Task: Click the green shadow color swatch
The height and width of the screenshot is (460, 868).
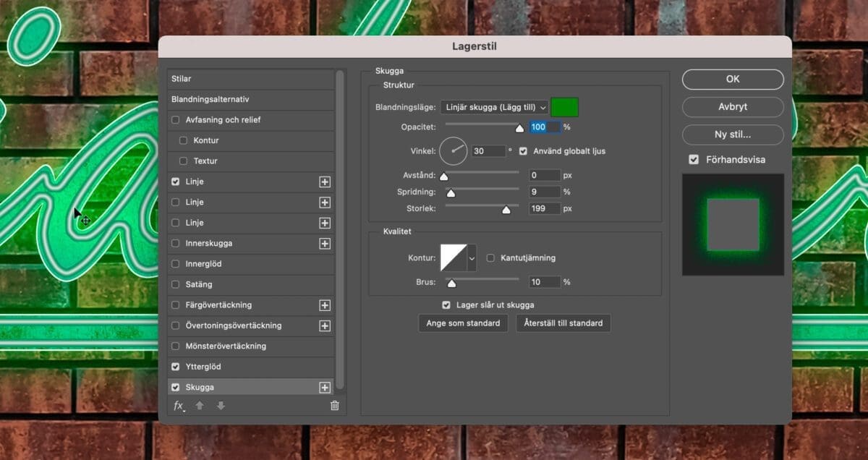Action: 565,107
